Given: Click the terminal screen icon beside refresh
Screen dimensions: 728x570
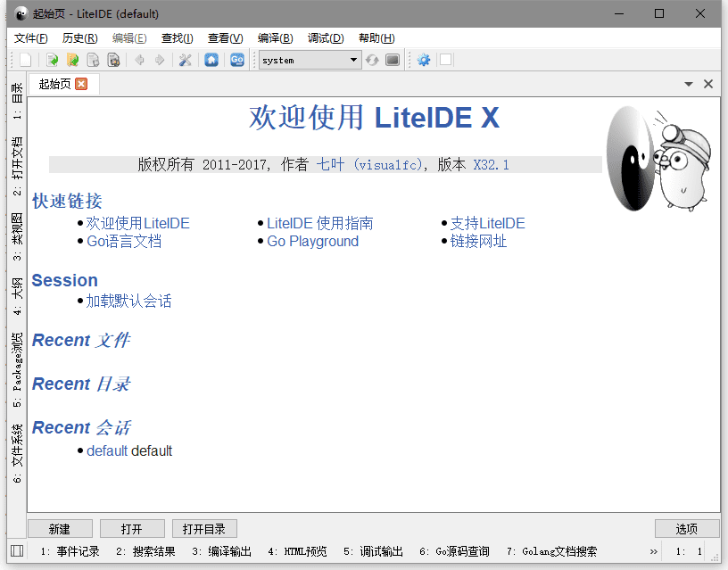Looking at the screenshot, I should point(393,60).
